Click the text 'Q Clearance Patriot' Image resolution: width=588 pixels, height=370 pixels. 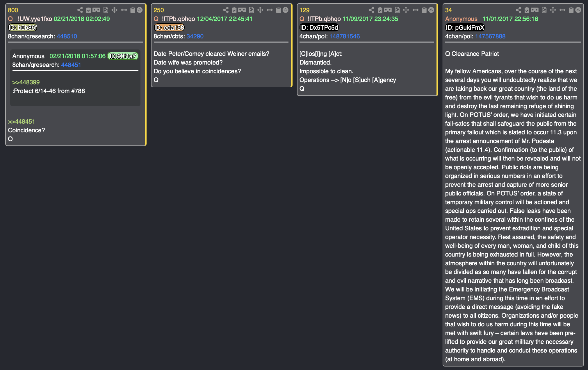pos(472,54)
